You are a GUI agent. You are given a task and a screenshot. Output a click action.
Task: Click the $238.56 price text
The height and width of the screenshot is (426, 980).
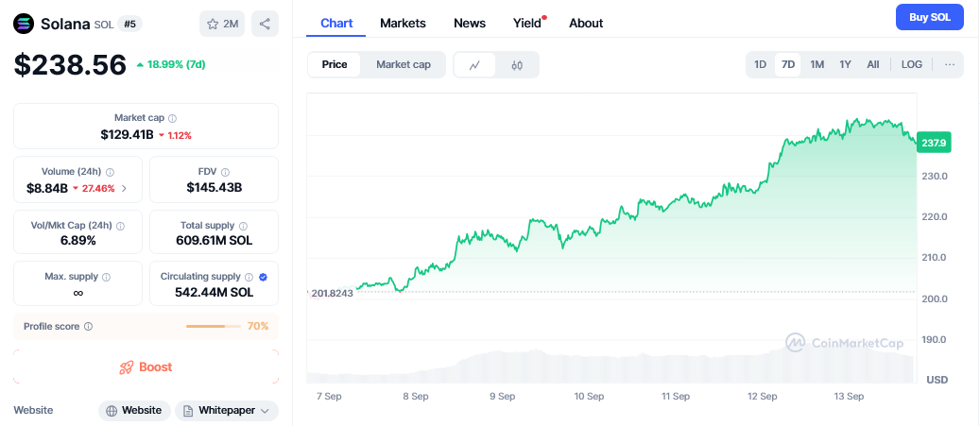[70, 64]
